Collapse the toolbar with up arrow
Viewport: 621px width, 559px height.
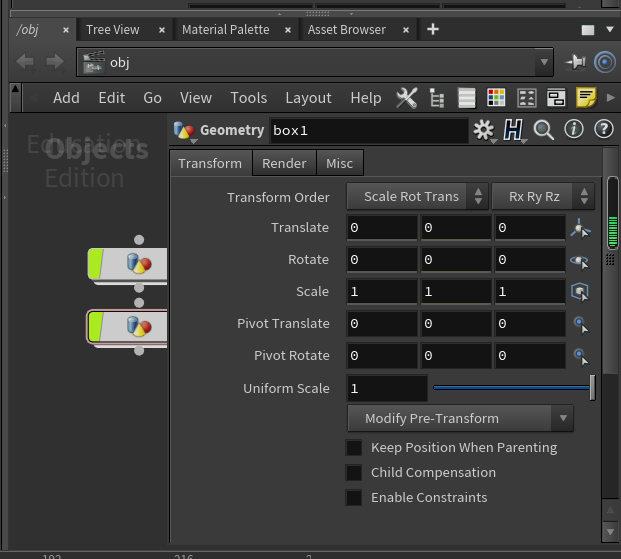pyautogui.click(x=15, y=89)
